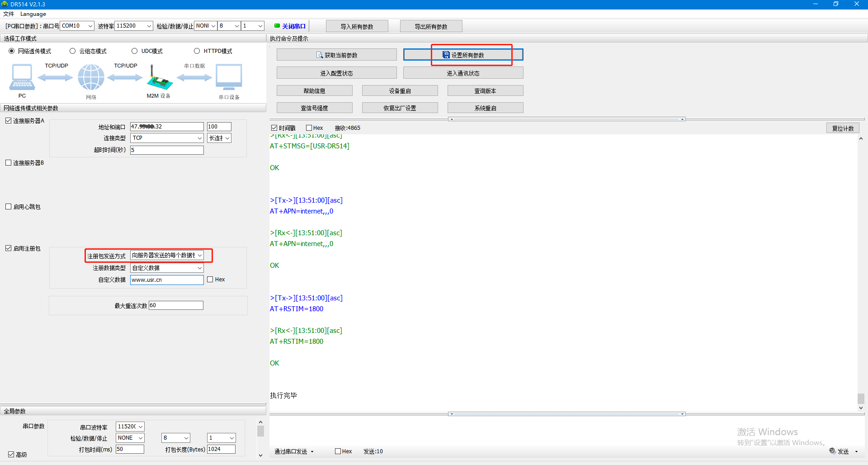Screen dimensions: 868x465
Task: Click the get current parameters magnifier icon
Action: pyautogui.click(x=320, y=55)
